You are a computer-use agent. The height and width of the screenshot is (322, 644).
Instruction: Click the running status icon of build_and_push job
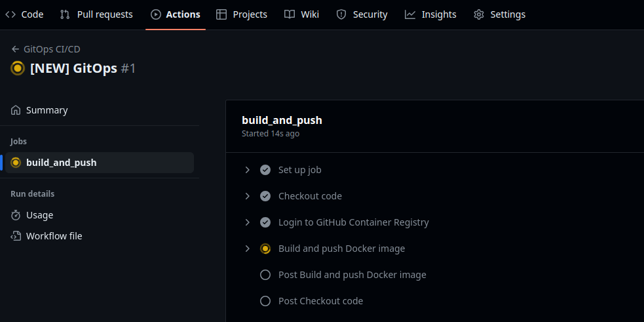pos(16,163)
